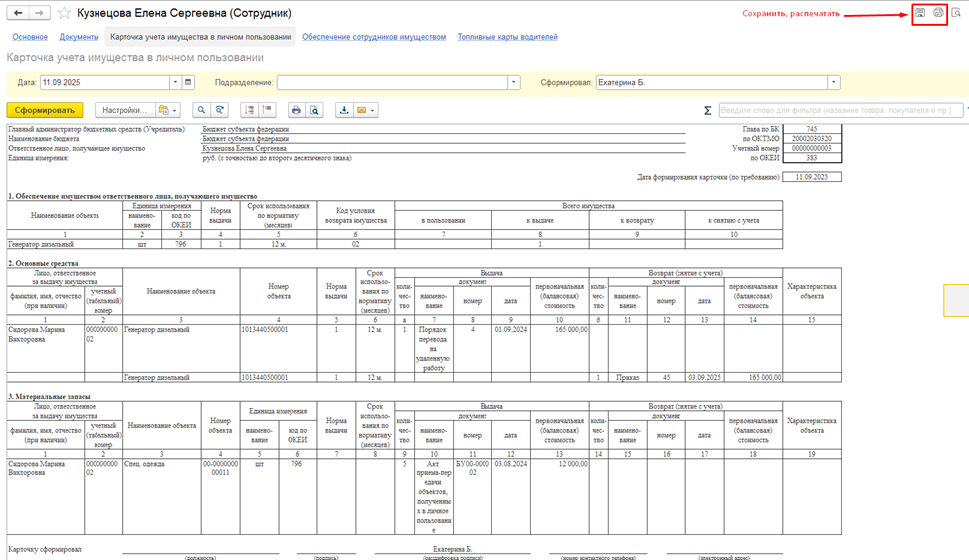Select the '01.09.2024' issue date cell
The width and height of the screenshot is (969, 560).
tap(511, 348)
